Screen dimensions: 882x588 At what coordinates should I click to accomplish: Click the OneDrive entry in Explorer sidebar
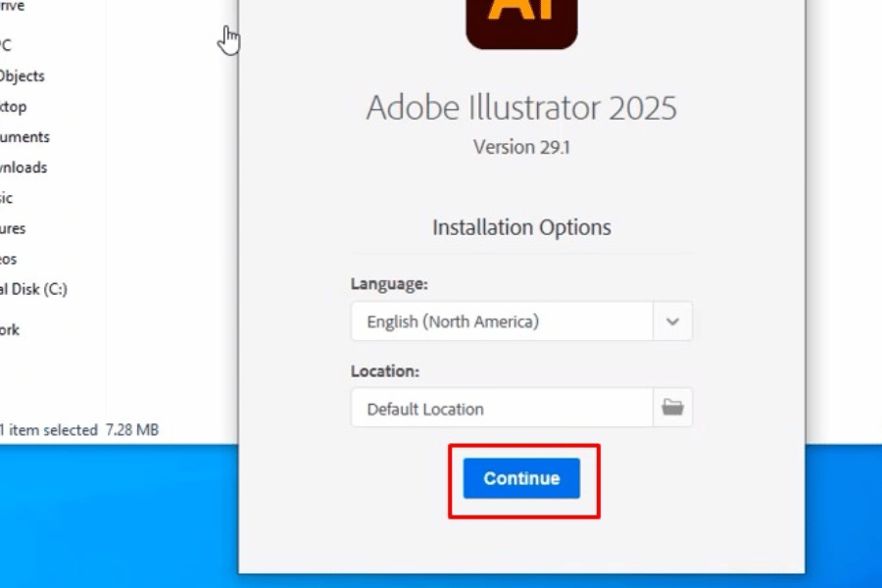tap(12, 7)
